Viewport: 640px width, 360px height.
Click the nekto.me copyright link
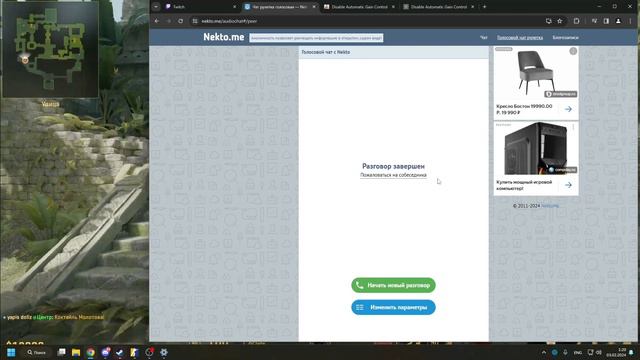coord(550,206)
